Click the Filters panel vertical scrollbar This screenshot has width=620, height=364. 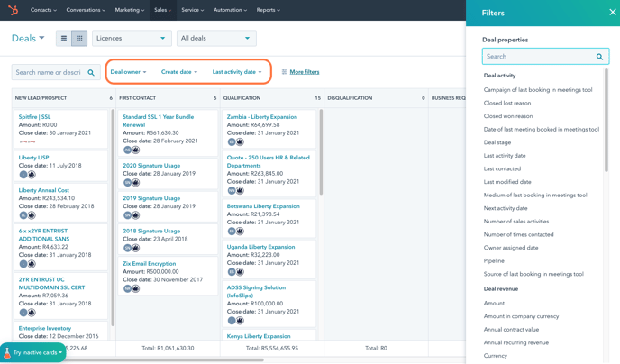606,121
